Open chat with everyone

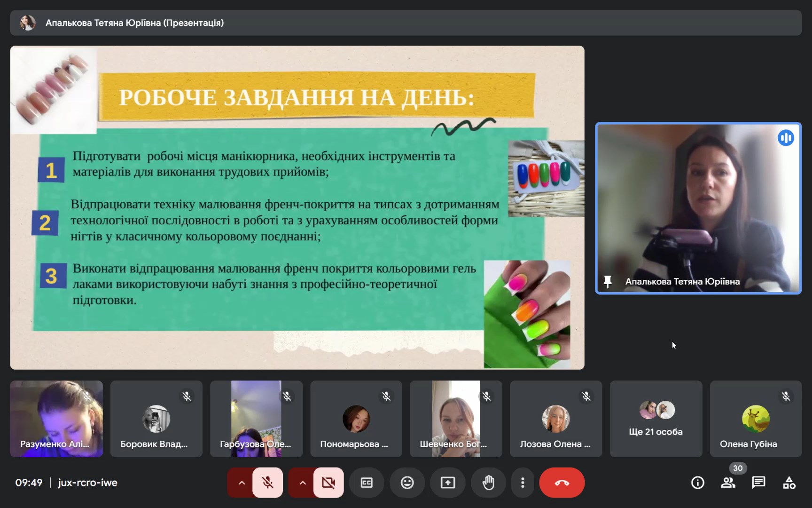pyautogui.click(x=758, y=483)
